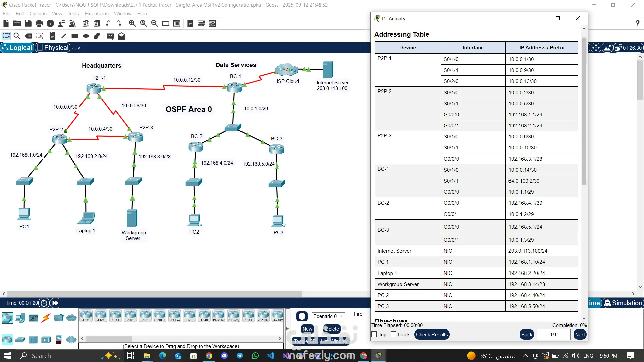Select the Place Note tool

coord(53,36)
